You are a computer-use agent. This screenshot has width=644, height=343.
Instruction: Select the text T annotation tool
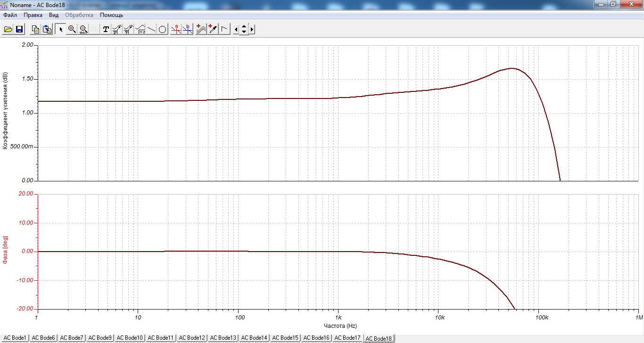click(x=106, y=29)
